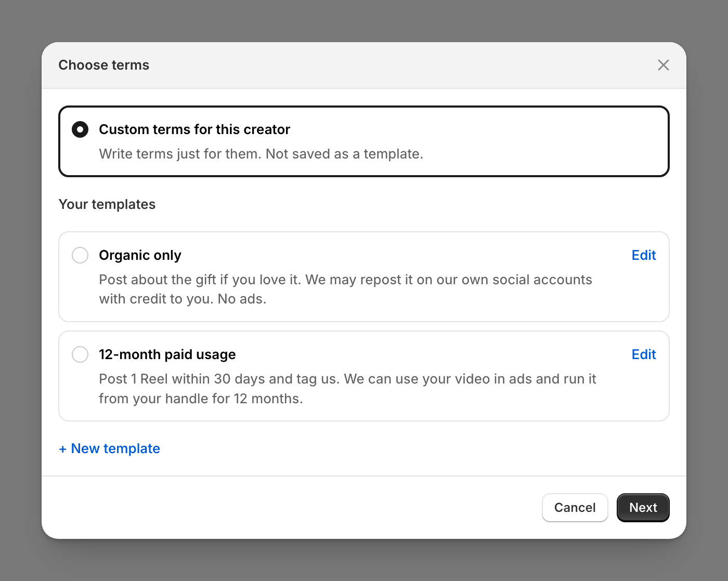Close the Choose terms dialog

tap(663, 65)
